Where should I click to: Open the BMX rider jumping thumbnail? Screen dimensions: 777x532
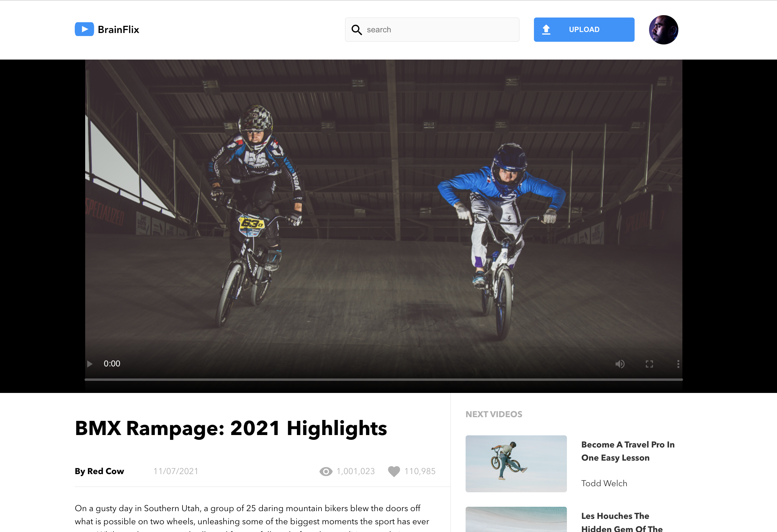[x=516, y=464]
